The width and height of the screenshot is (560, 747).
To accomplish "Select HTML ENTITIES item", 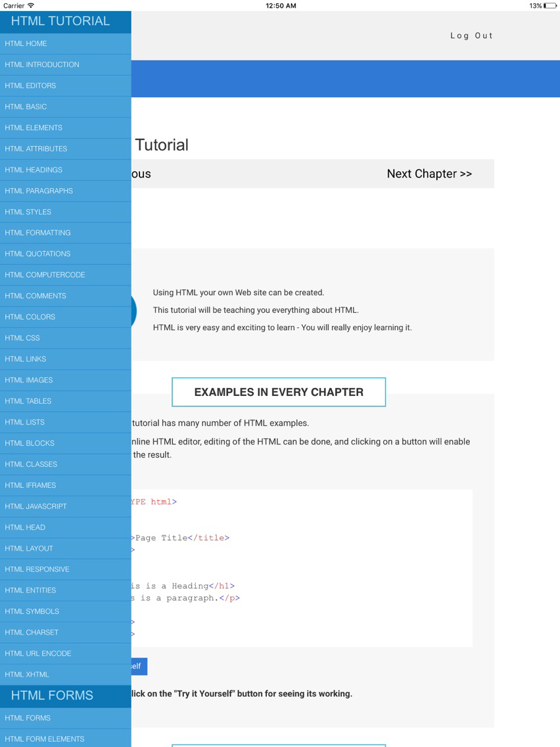I will coord(65,590).
